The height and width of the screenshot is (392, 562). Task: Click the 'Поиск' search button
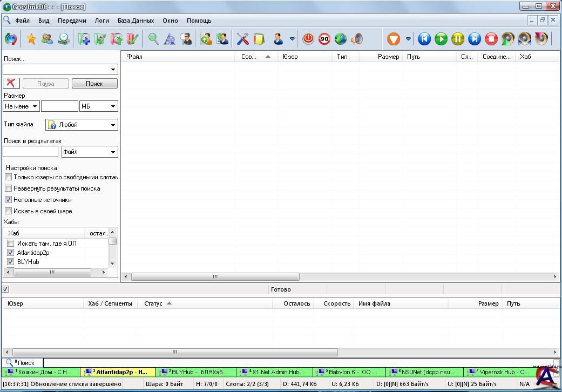[x=94, y=84]
